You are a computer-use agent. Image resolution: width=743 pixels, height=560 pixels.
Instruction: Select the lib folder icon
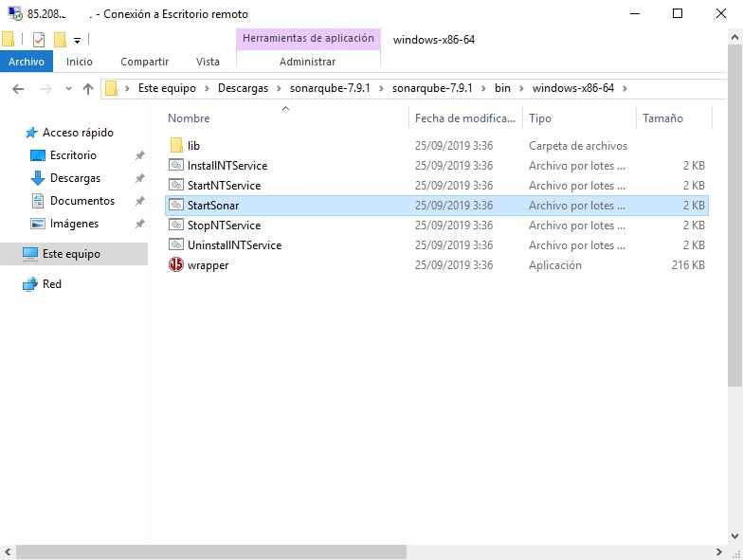pos(176,145)
